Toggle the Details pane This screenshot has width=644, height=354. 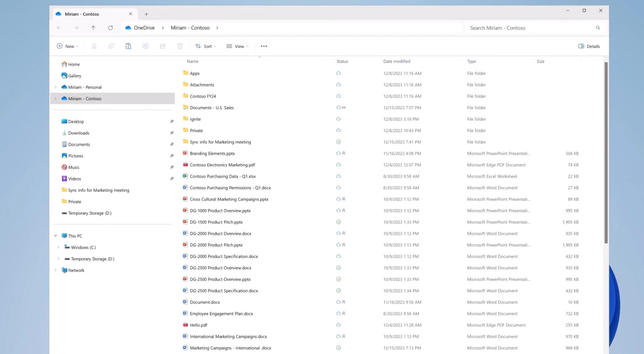[589, 46]
